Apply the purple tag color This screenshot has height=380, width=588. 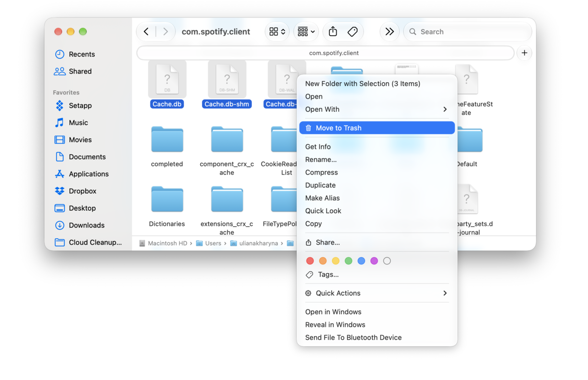coord(374,261)
